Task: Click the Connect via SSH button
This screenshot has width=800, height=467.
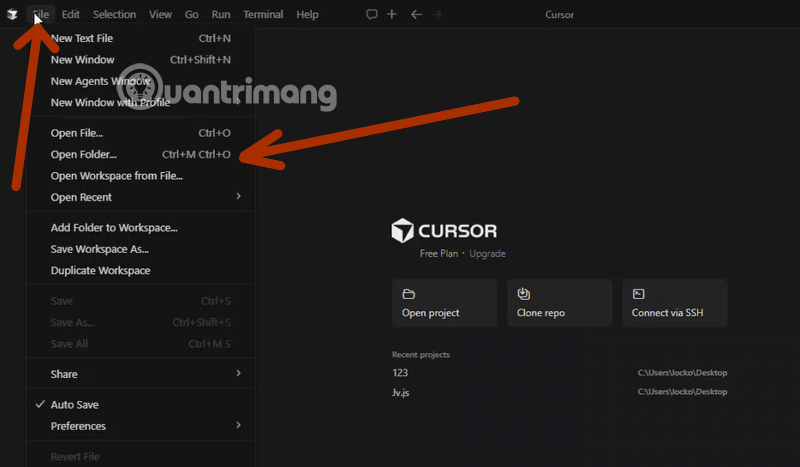Action: (674, 303)
